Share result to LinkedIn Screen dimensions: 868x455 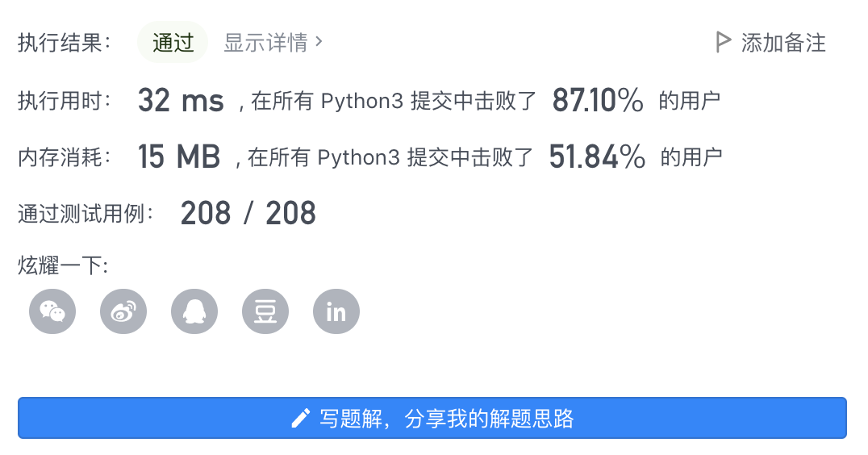(336, 311)
